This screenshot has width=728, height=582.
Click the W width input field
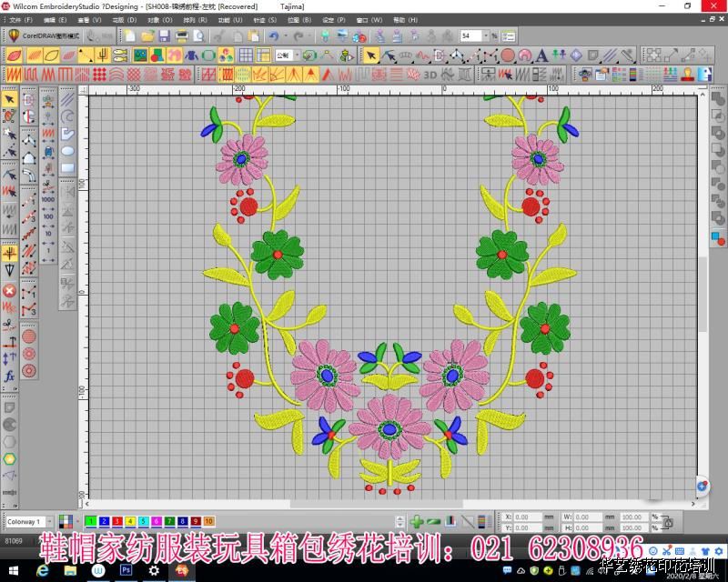[587, 517]
